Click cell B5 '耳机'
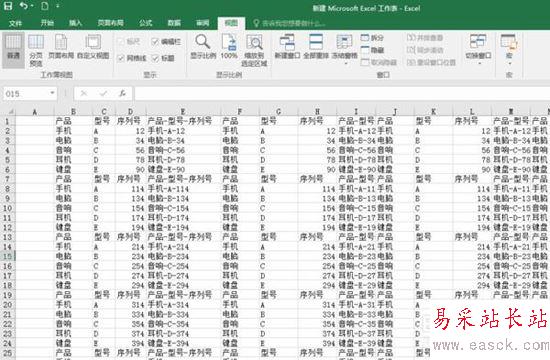 coord(73,160)
